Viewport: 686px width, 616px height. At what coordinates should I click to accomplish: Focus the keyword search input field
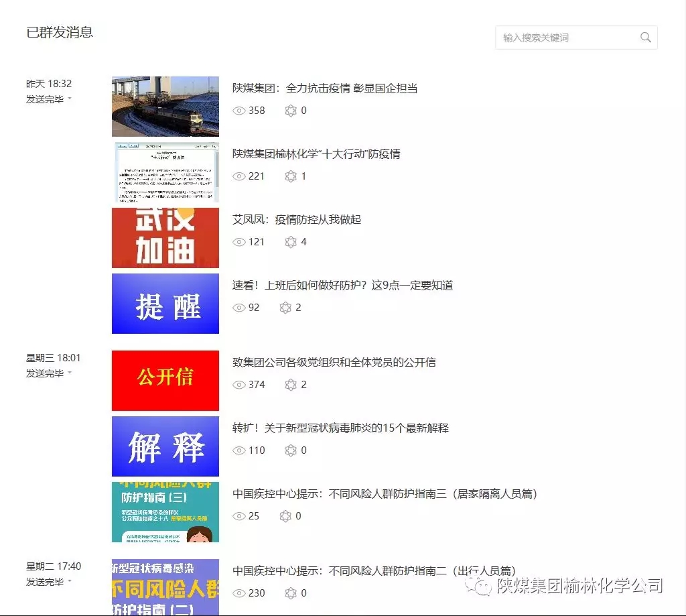(x=566, y=38)
